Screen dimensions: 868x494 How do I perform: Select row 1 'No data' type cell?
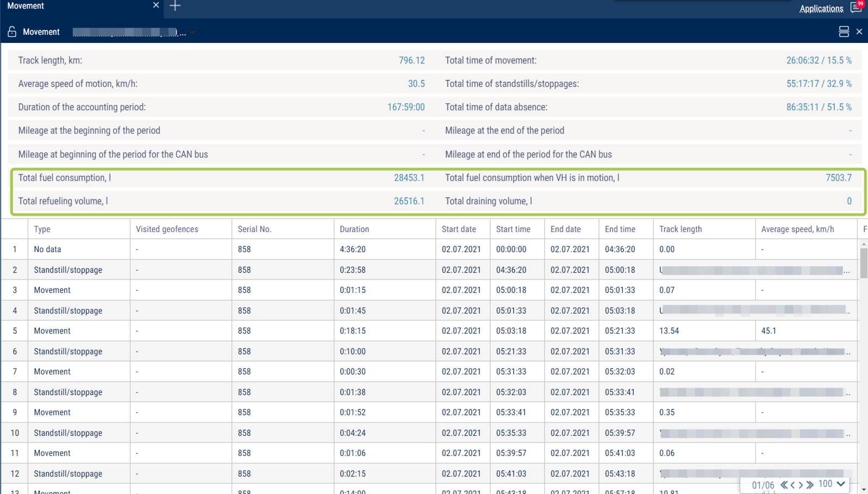79,249
